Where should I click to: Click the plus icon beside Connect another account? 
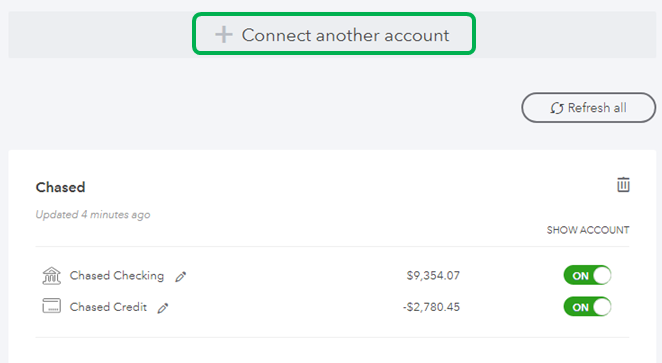click(x=224, y=35)
